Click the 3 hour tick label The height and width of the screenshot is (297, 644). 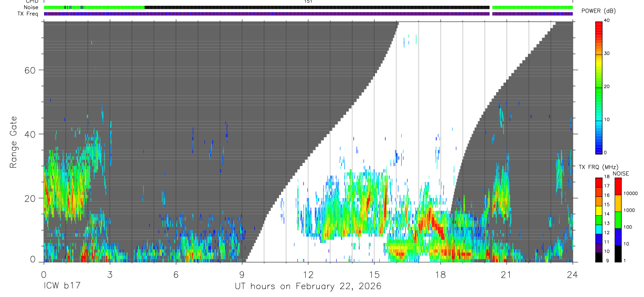[110, 274]
